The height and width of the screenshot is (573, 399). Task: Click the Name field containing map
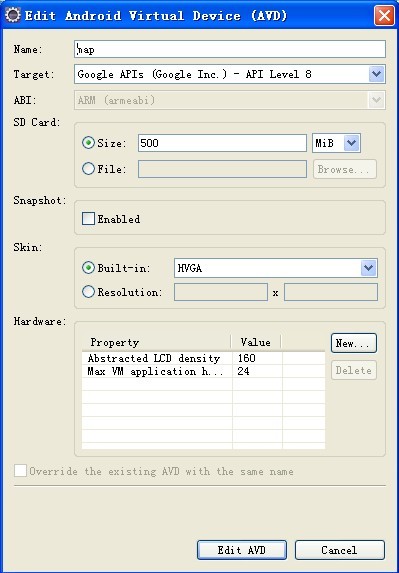(230, 49)
